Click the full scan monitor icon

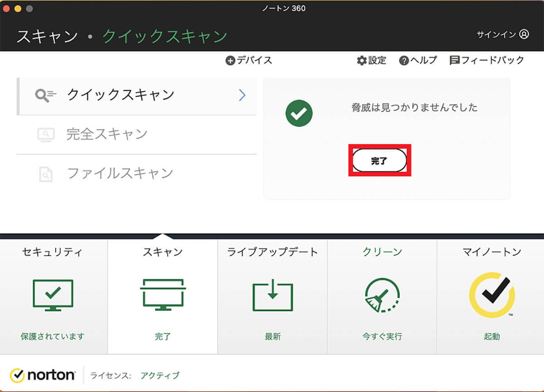click(x=46, y=135)
